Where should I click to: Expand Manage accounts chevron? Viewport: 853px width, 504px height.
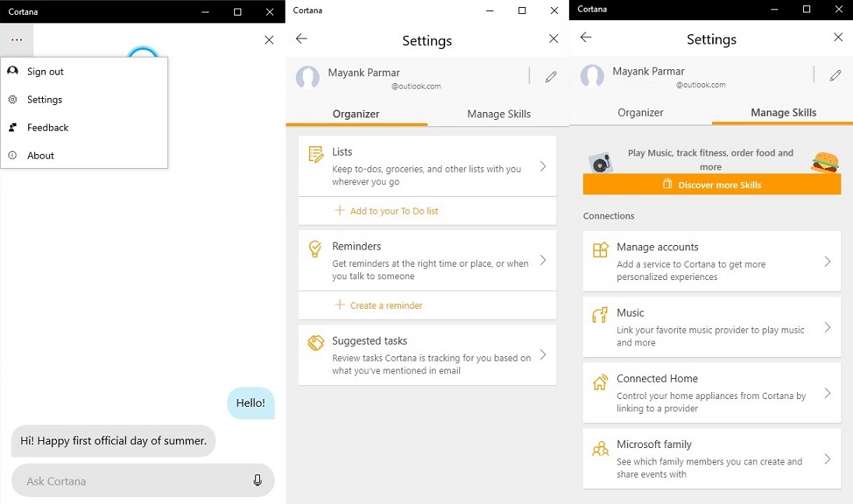(x=827, y=261)
